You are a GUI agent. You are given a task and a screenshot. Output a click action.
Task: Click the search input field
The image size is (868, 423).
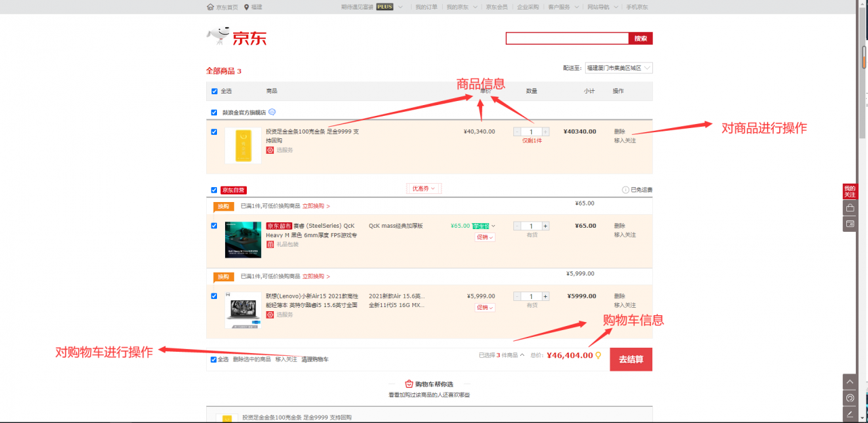568,39
